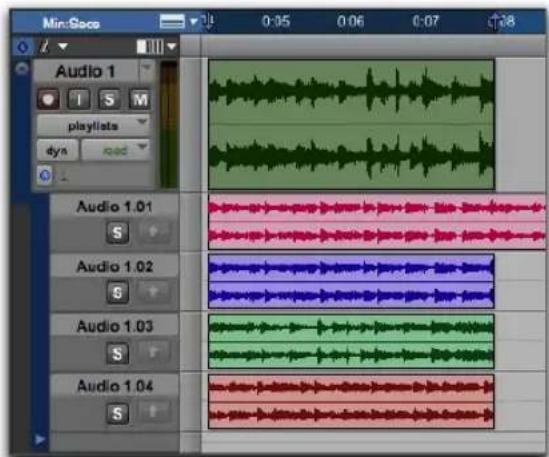Image resolution: width=549 pixels, height=457 pixels.
Task: Click up arrow icon on Audio 1.04 lane
Action: click(153, 411)
